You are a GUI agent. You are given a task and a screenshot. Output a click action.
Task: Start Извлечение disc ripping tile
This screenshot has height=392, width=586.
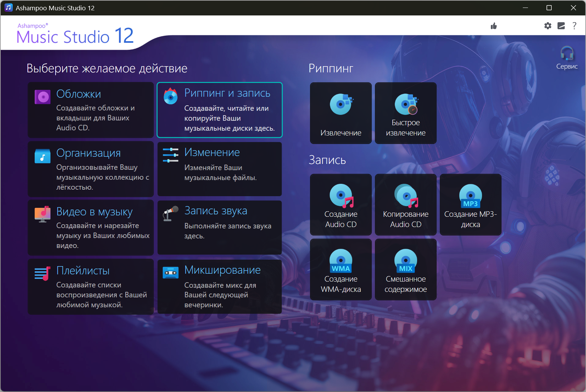pos(341,113)
